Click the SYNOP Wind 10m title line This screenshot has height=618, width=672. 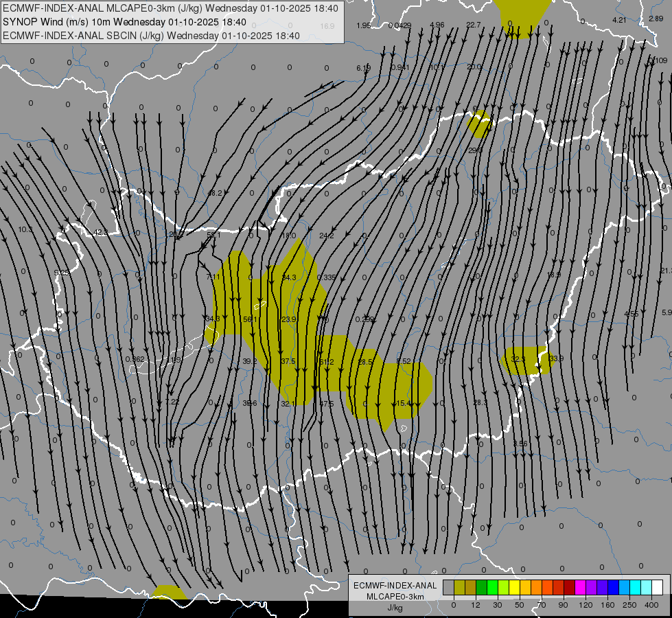[x=124, y=22]
